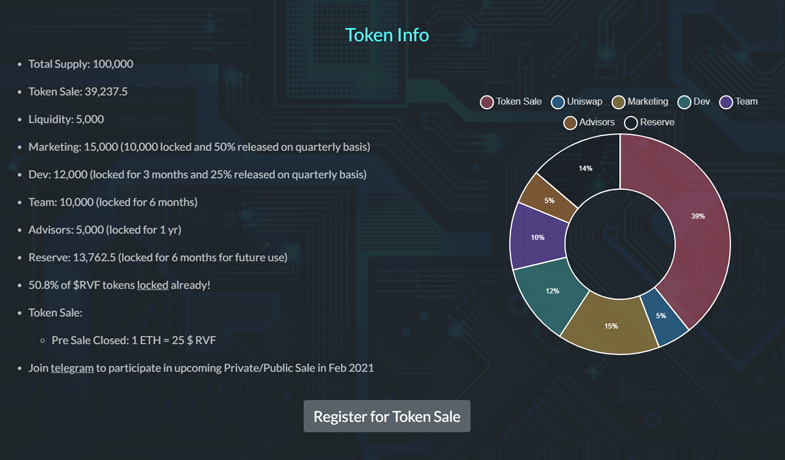Screen dimensions: 785x460
Task: Select the 15% Marketing chart slice
Action: click(x=610, y=326)
